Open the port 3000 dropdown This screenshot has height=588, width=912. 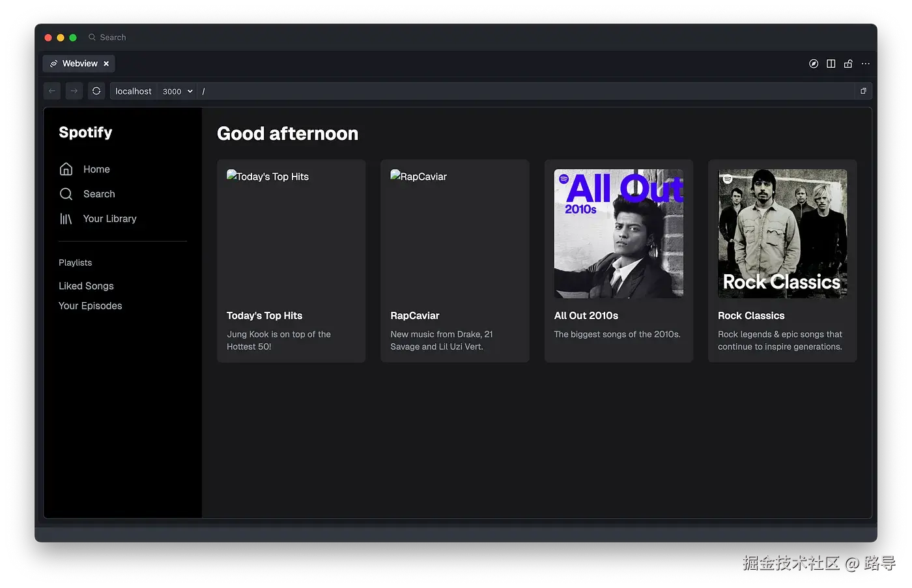pyautogui.click(x=178, y=91)
